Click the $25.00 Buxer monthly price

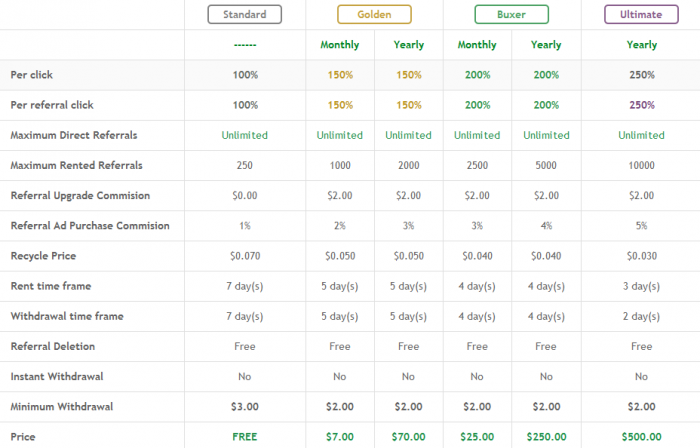click(x=477, y=436)
